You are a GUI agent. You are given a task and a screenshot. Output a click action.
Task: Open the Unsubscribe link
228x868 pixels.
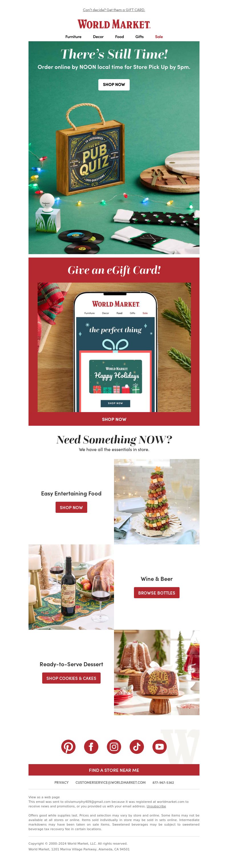point(156,806)
